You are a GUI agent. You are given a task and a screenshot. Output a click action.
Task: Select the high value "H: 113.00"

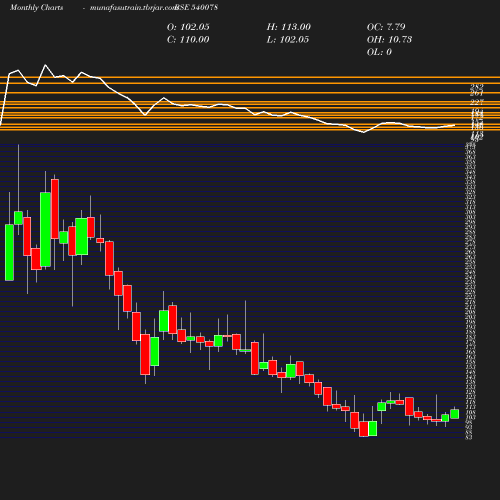(x=289, y=27)
